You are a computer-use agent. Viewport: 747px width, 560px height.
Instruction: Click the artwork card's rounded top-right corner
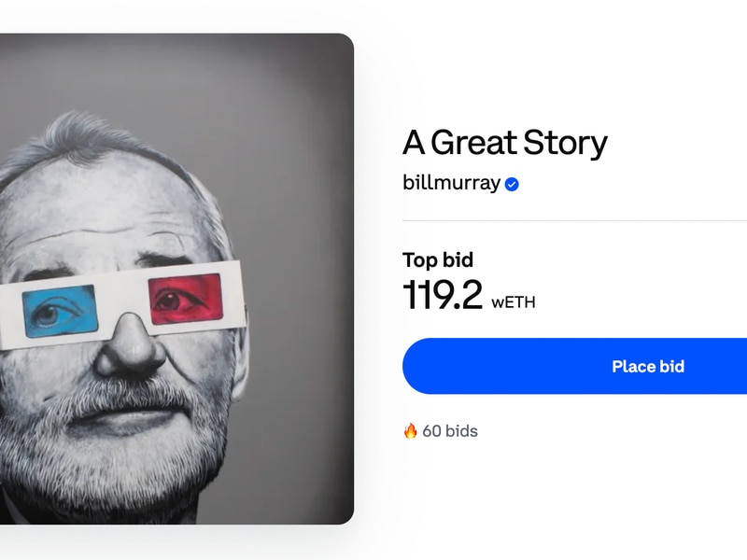(x=345, y=42)
